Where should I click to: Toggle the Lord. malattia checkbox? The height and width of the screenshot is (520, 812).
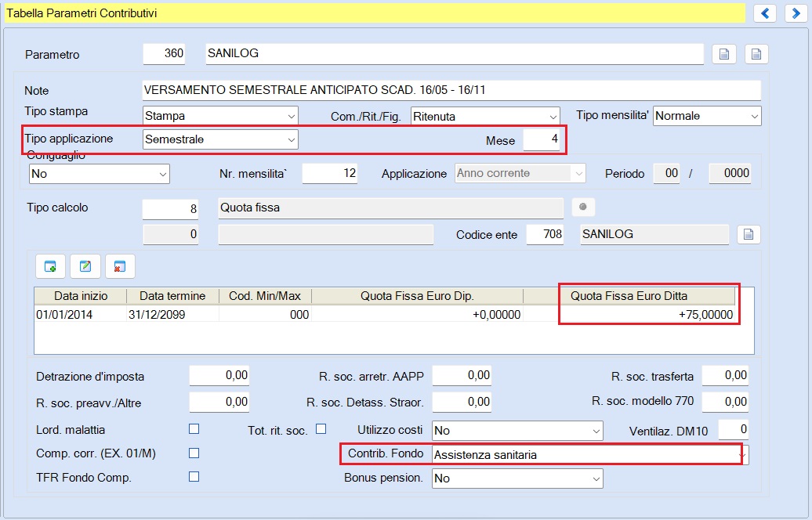(x=194, y=429)
